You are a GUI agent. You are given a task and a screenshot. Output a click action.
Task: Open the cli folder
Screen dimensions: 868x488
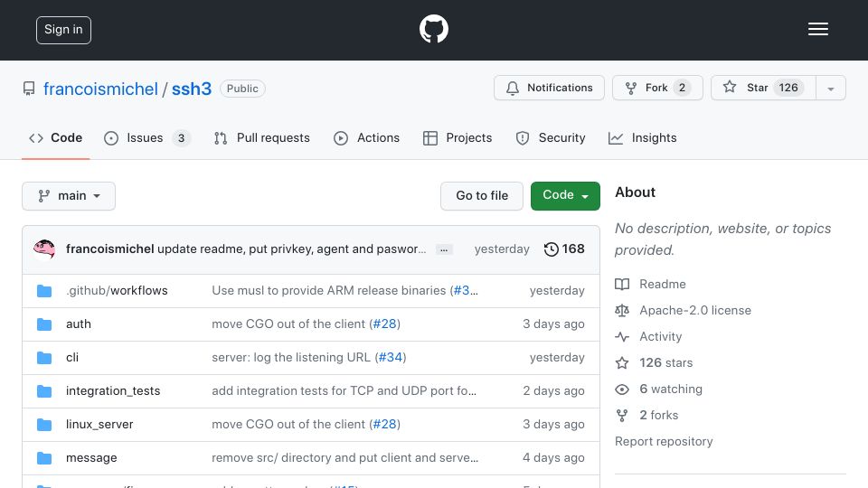coord(72,358)
